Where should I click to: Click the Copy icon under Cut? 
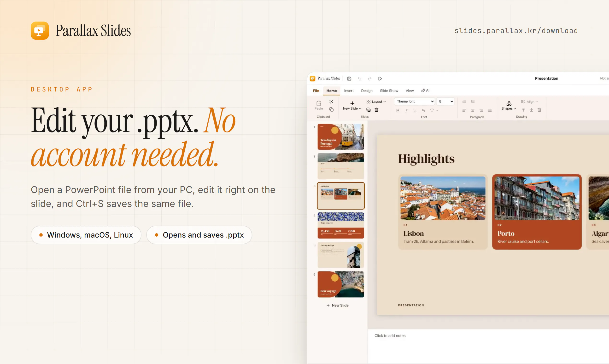(x=331, y=109)
